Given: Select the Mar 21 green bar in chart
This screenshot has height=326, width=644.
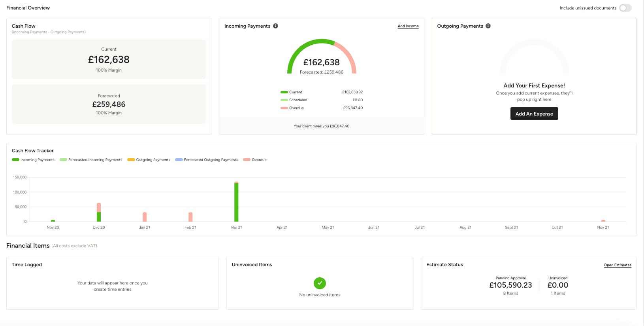Looking at the screenshot, I should coord(236,202).
